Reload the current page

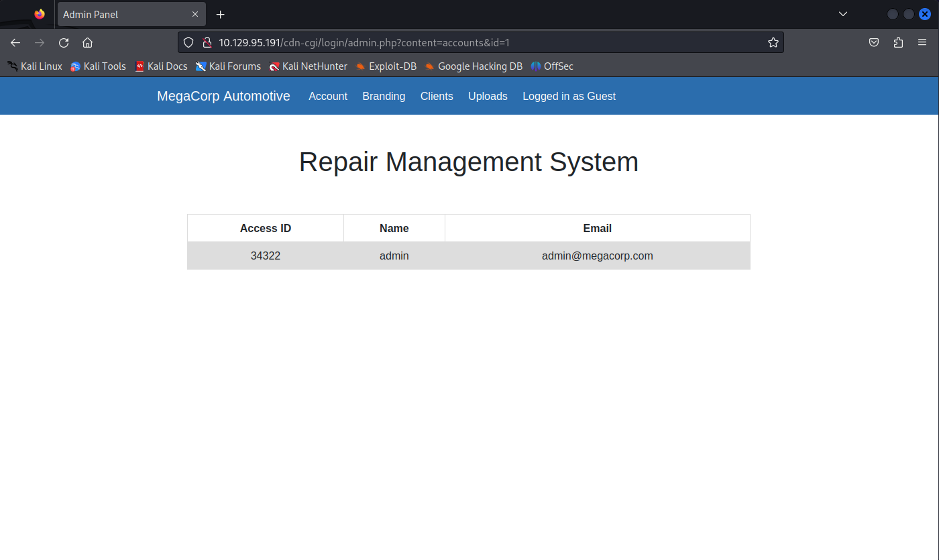(64, 42)
